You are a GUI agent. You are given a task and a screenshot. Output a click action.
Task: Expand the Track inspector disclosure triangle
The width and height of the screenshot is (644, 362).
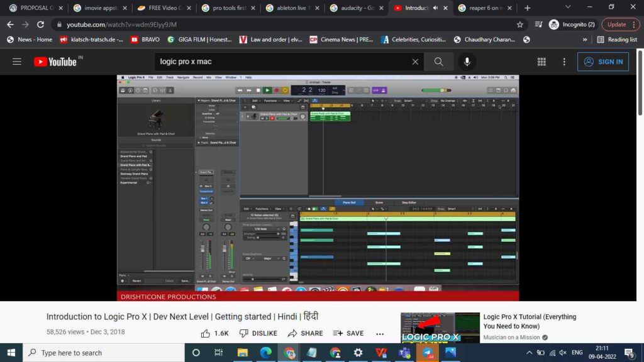[x=199, y=143]
